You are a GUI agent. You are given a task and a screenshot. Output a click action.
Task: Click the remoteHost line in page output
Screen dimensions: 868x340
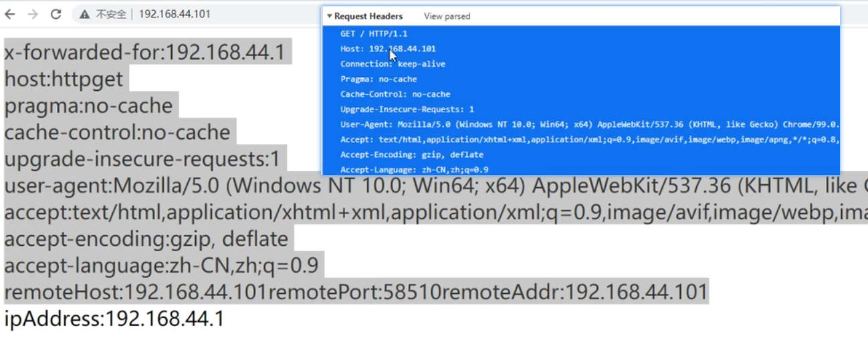coord(354,293)
